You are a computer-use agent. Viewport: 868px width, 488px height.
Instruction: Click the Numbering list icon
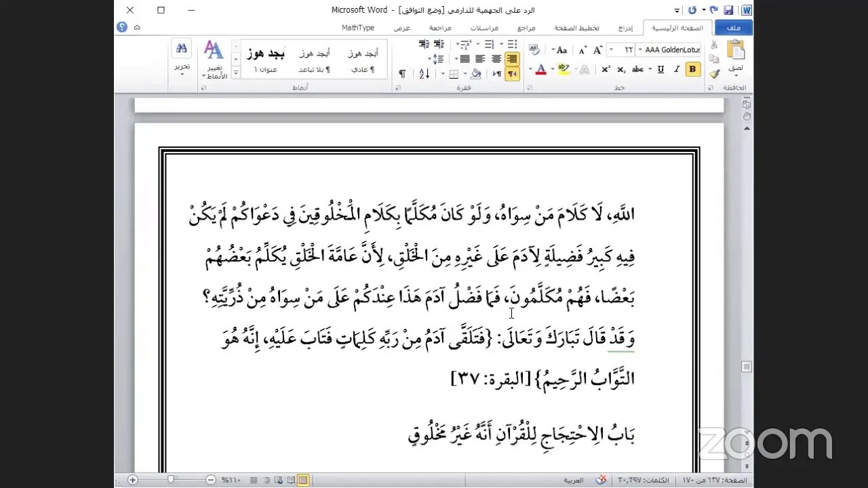[x=490, y=44]
